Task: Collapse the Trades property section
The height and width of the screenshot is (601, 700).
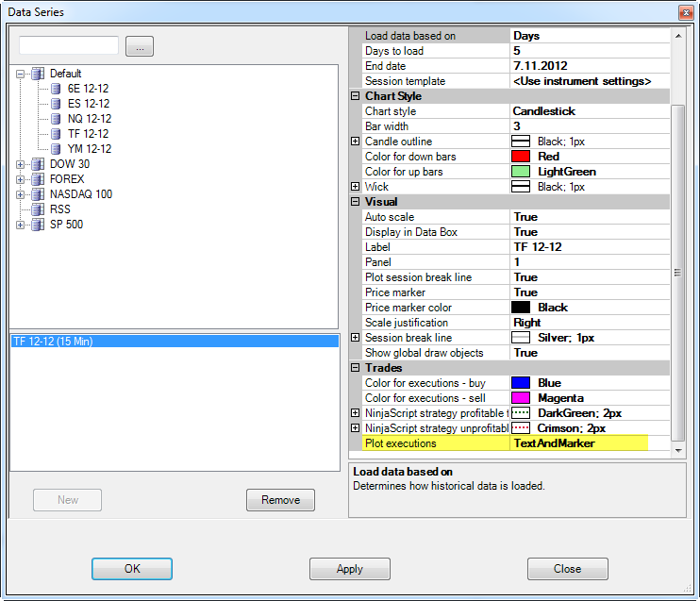Action: [x=355, y=368]
